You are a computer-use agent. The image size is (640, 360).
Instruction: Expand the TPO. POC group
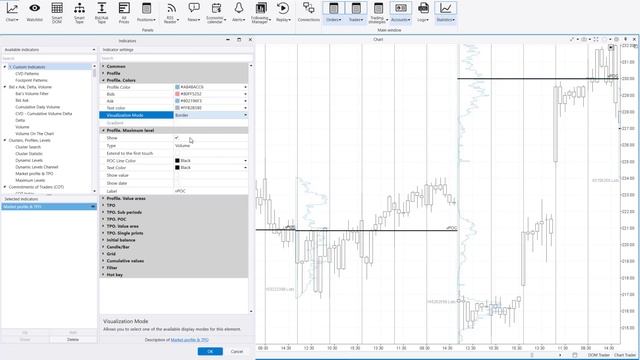(x=103, y=219)
